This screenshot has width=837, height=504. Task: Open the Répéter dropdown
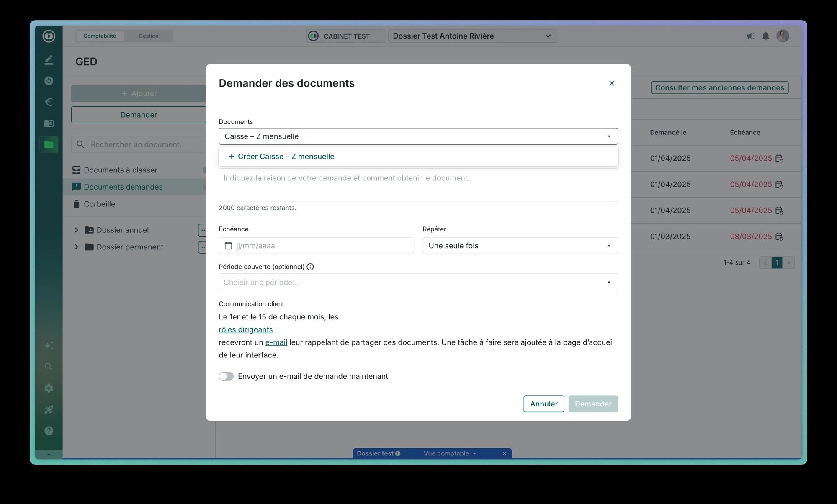[520, 246]
